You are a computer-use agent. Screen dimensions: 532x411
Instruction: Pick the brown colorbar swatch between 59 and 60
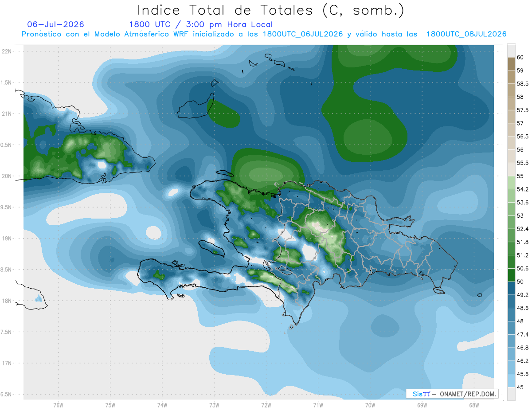511,64
